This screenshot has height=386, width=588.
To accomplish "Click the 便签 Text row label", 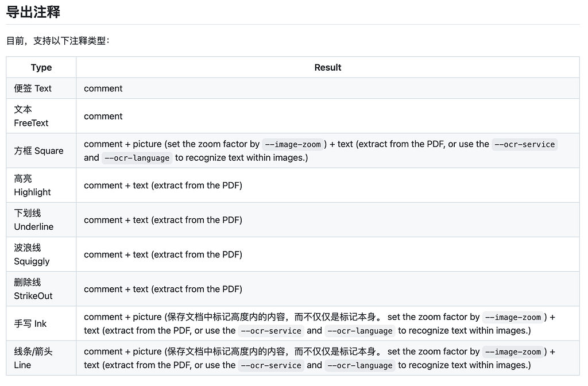I will click(x=33, y=88).
